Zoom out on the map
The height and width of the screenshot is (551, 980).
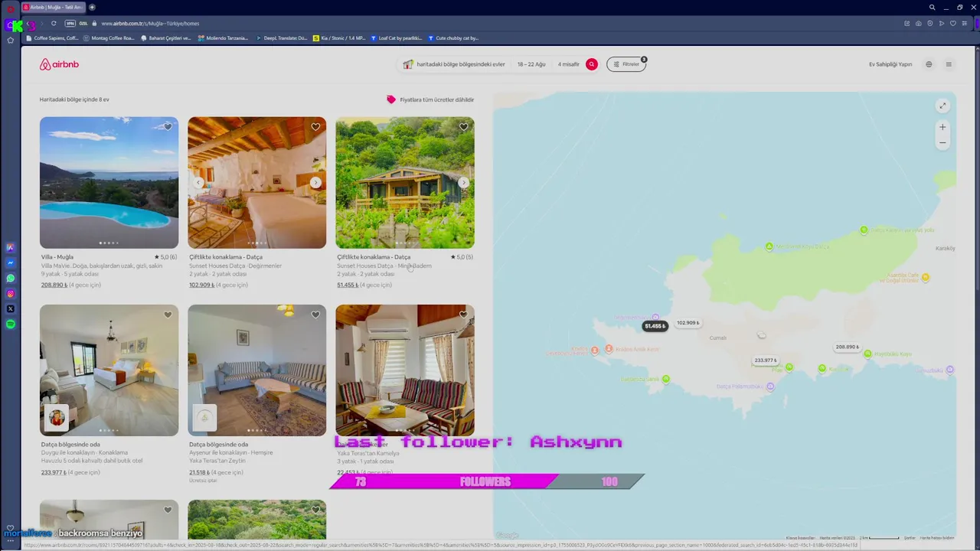coord(942,142)
